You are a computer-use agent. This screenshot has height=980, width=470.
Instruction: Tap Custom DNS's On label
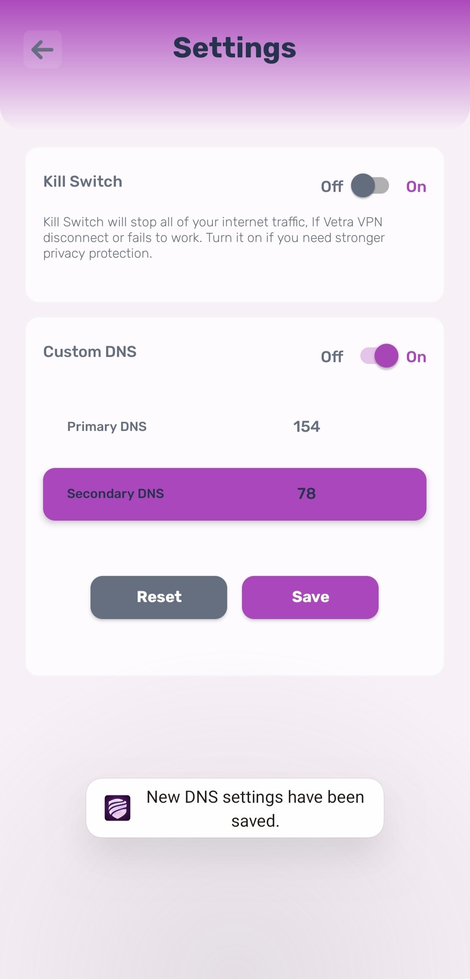[x=416, y=357]
